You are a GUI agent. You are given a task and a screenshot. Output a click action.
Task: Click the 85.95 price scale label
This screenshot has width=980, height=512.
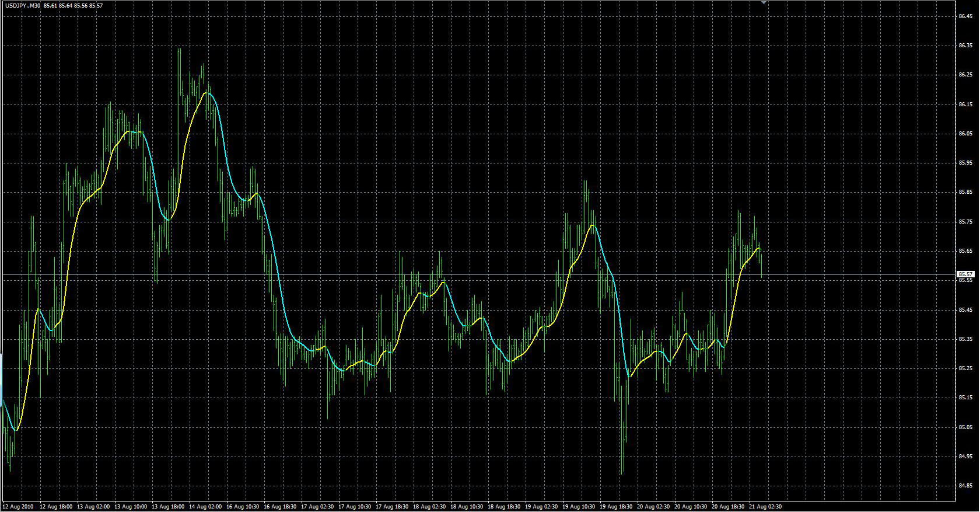[965, 163]
